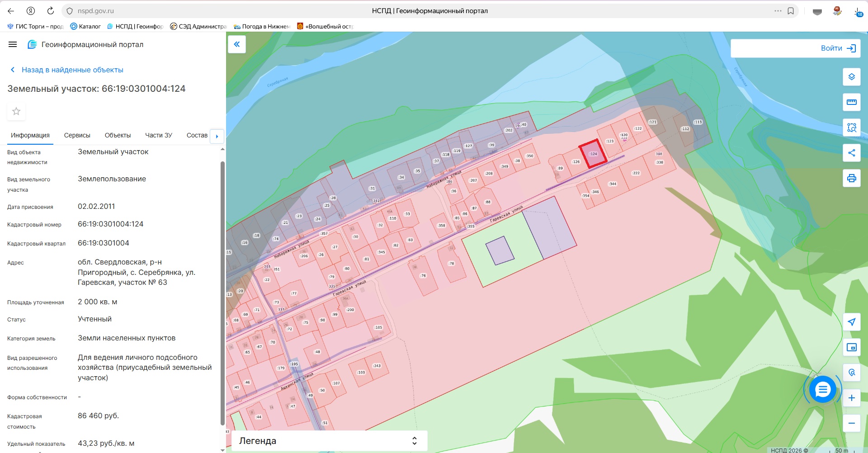Viewport: 868px width, 453px height.
Task: Click the status value Учтенный
Action: tap(94, 319)
